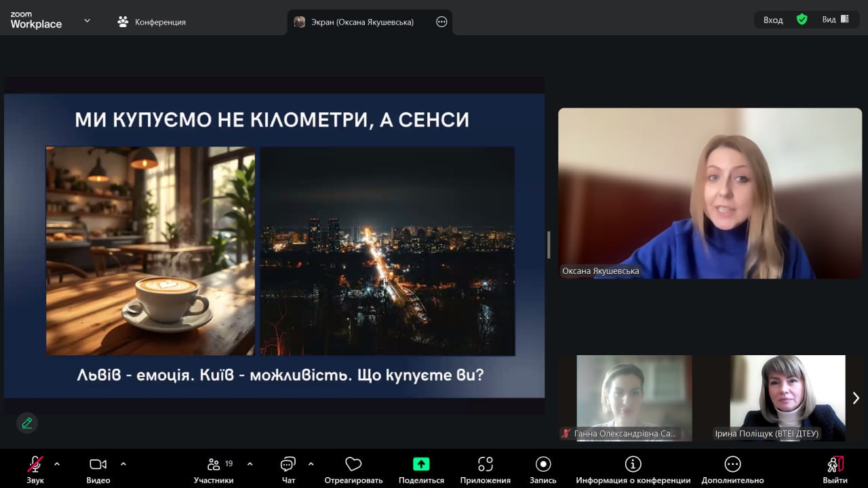Image resolution: width=868 pixels, height=488 pixels.
Task: Click the Дополнительно more options icon
Action: click(732, 465)
